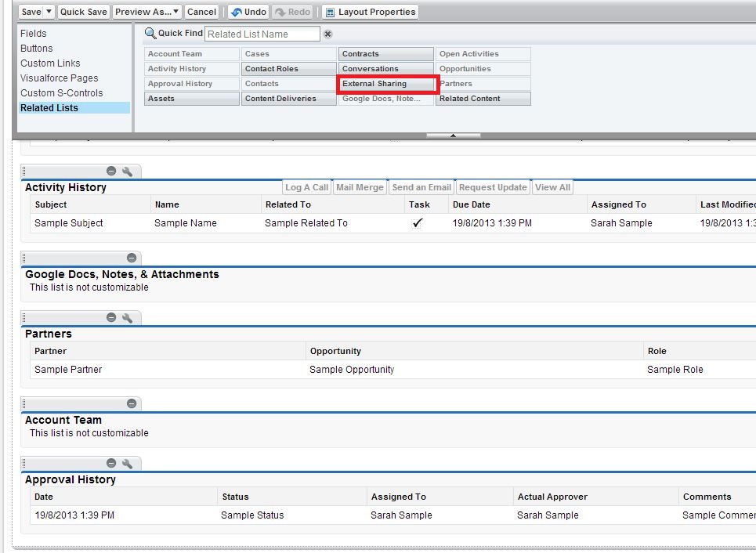The width and height of the screenshot is (756, 553).
Task: Click the Quick Save button
Action: [85, 12]
